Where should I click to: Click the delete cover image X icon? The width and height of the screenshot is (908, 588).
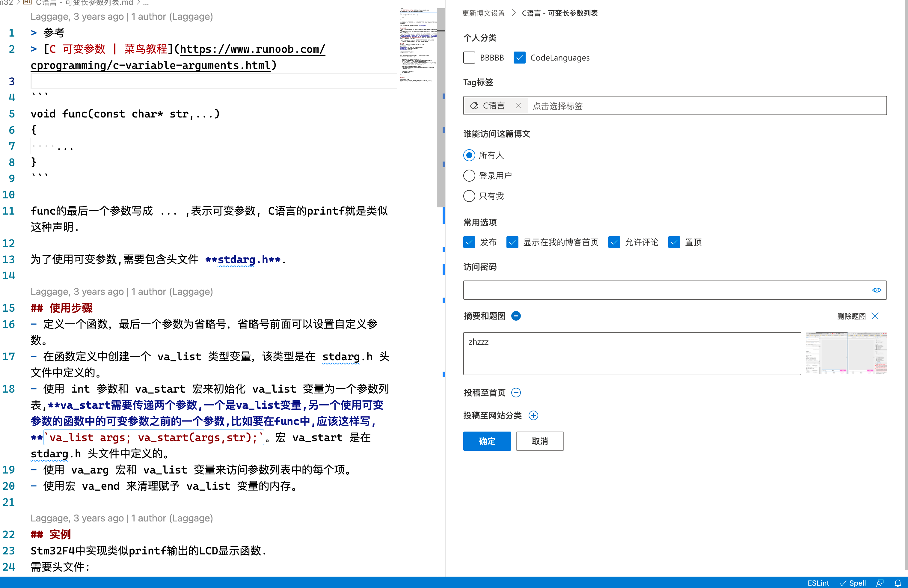875,316
